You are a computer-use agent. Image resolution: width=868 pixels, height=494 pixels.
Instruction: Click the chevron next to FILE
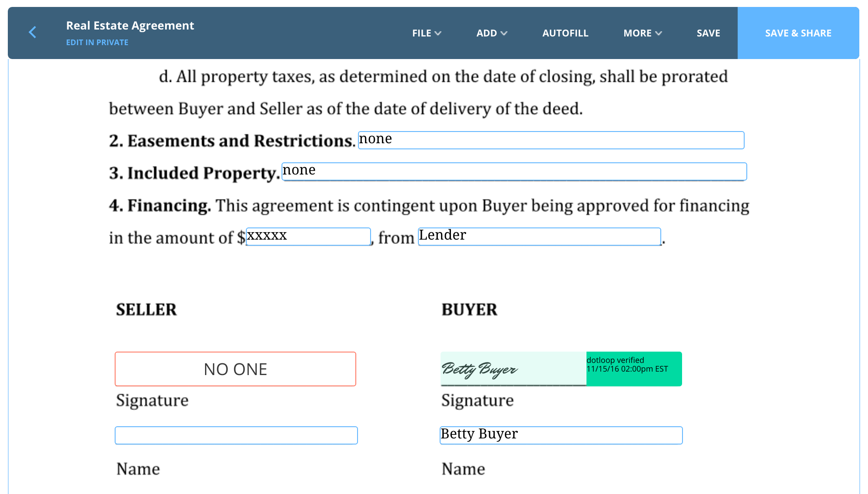coord(438,33)
